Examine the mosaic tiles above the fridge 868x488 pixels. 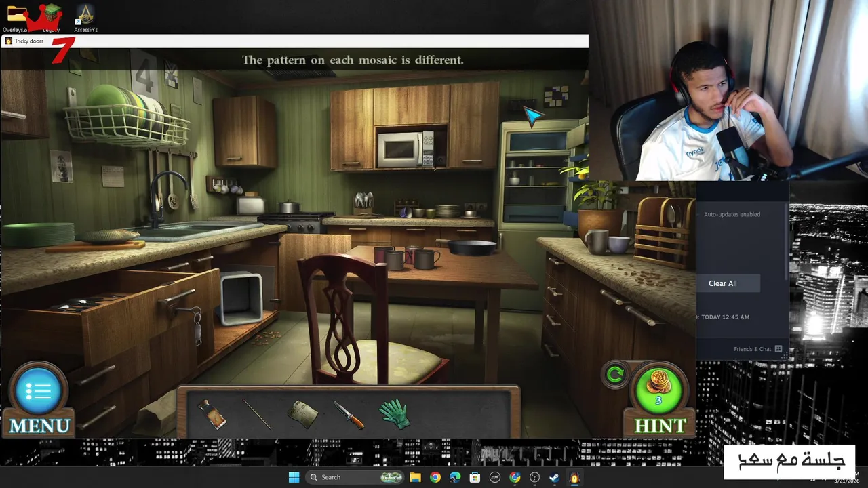556,96
